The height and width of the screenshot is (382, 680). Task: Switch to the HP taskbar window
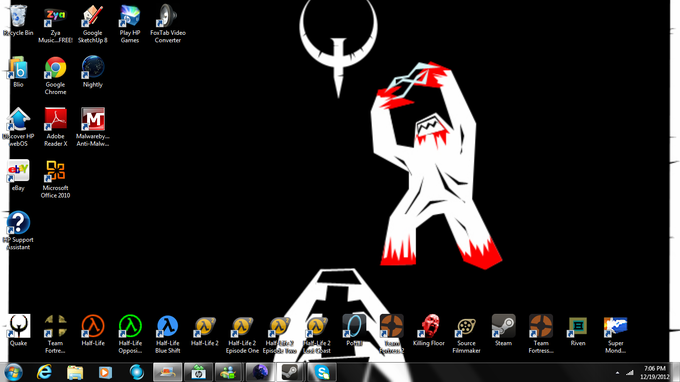click(x=198, y=372)
